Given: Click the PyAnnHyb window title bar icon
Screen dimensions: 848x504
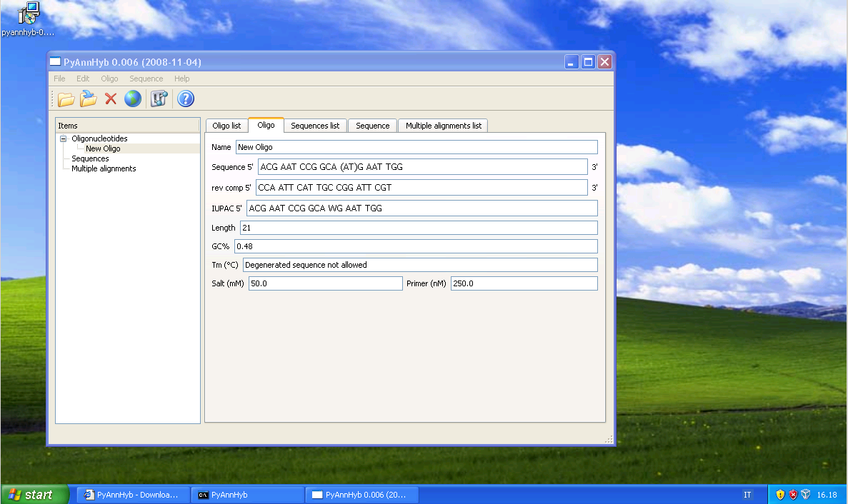Looking at the screenshot, I should (x=56, y=61).
